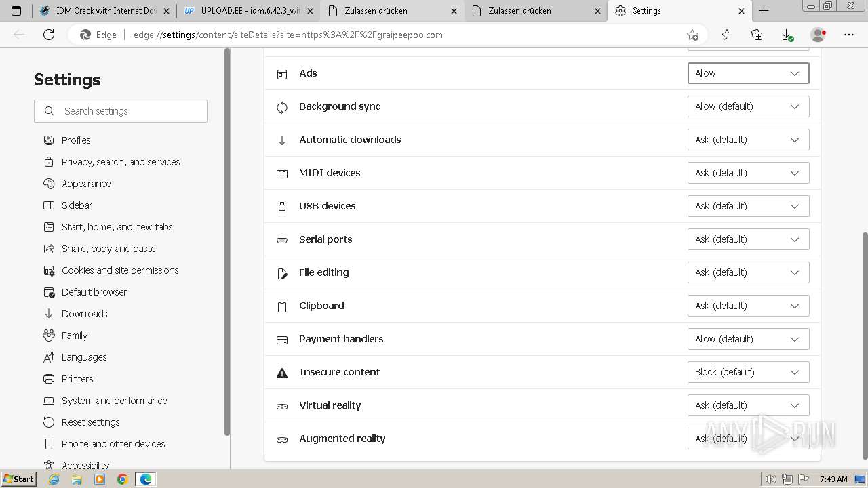Open the Background sync permission dropdown
Viewport: 868px width, 488px height.
748,106
